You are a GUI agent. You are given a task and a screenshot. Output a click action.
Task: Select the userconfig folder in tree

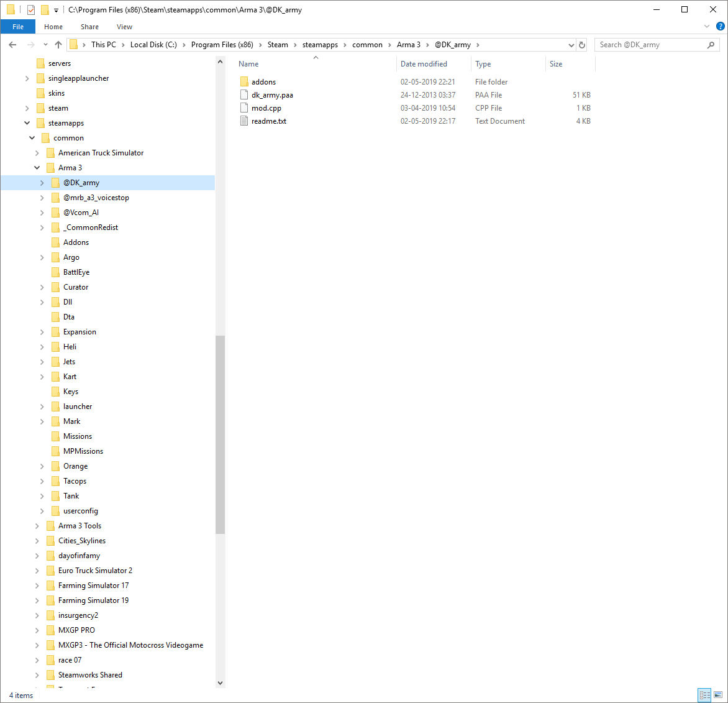(x=80, y=511)
